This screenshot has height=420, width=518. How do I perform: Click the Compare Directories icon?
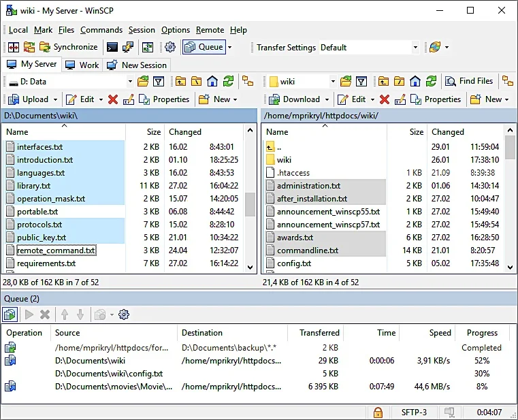[x=29, y=47]
